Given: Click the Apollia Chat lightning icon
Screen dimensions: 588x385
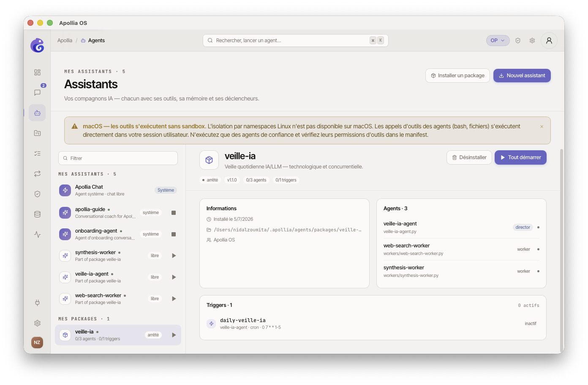Looking at the screenshot, I should [65, 190].
